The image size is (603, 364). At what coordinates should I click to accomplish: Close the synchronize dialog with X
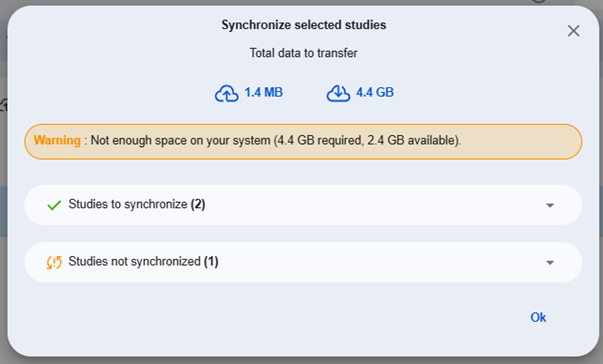click(573, 31)
